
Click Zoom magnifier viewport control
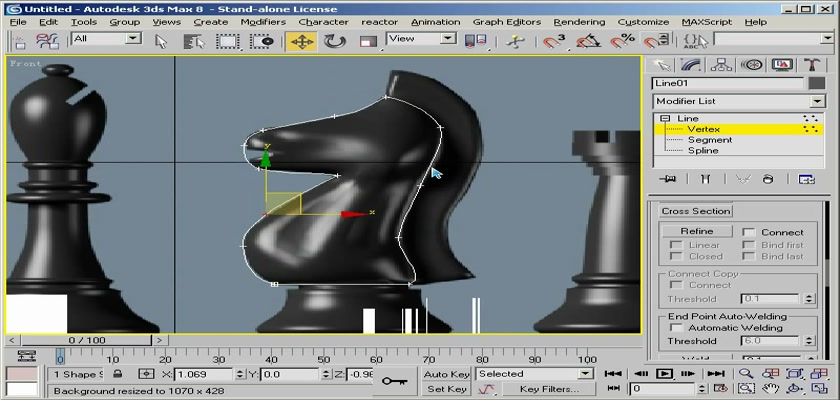(x=746, y=374)
